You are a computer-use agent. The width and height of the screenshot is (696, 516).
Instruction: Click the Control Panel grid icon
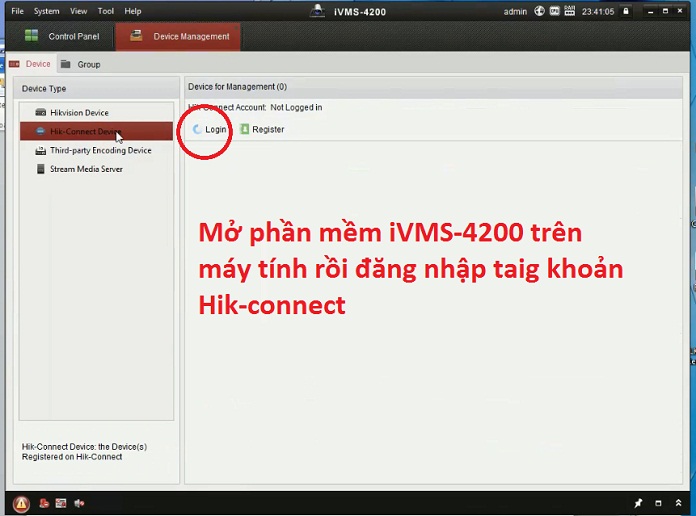click(x=31, y=36)
